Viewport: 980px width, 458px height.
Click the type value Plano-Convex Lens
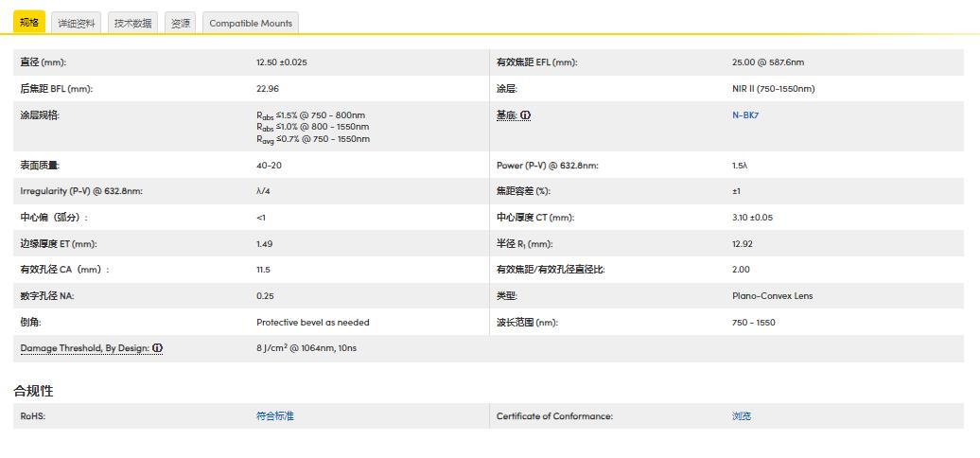tap(773, 296)
